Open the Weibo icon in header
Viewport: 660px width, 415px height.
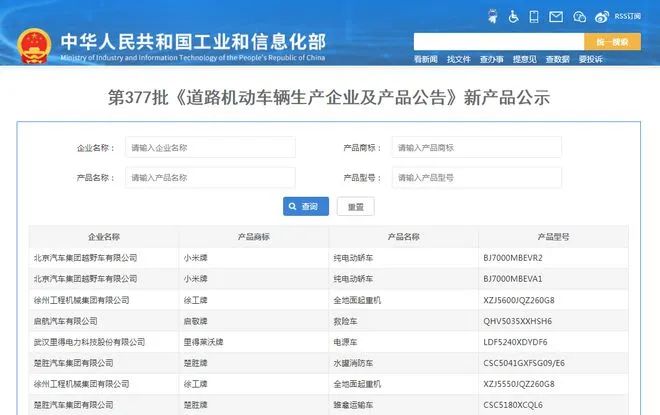pos(602,17)
